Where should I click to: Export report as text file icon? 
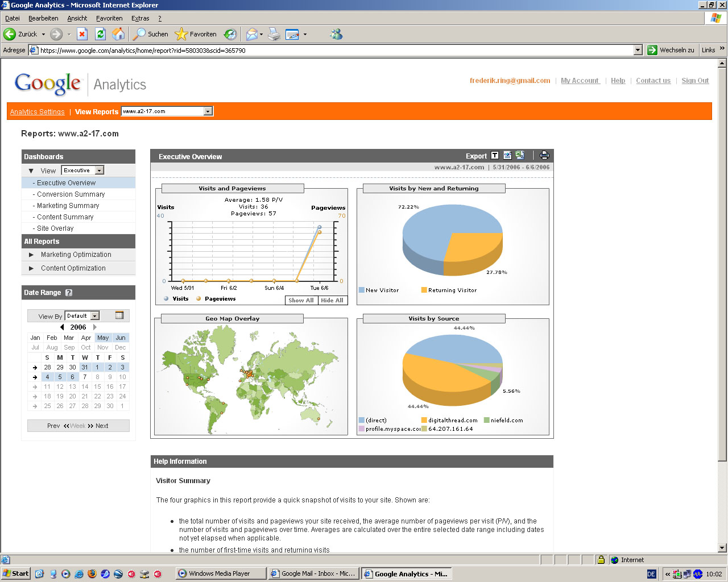tap(495, 156)
